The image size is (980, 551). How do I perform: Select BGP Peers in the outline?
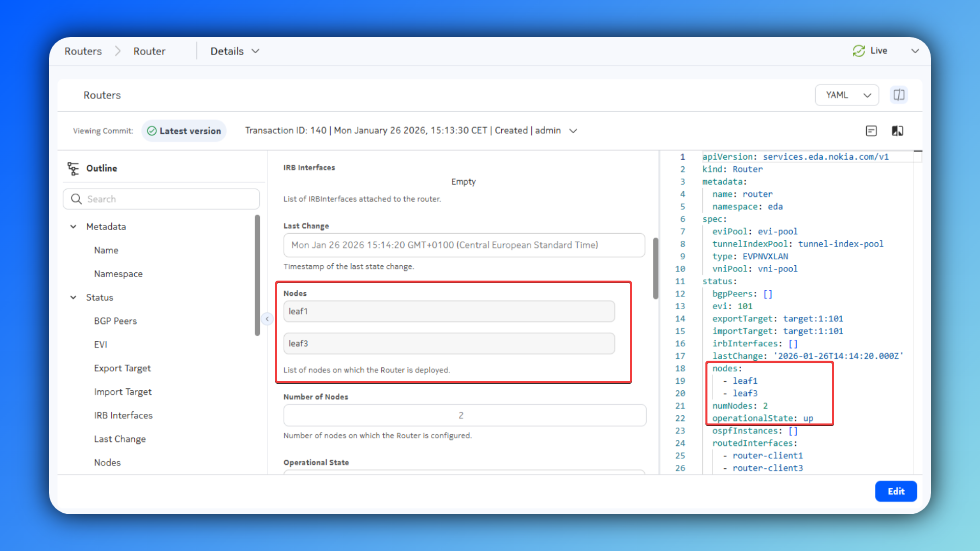115,321
